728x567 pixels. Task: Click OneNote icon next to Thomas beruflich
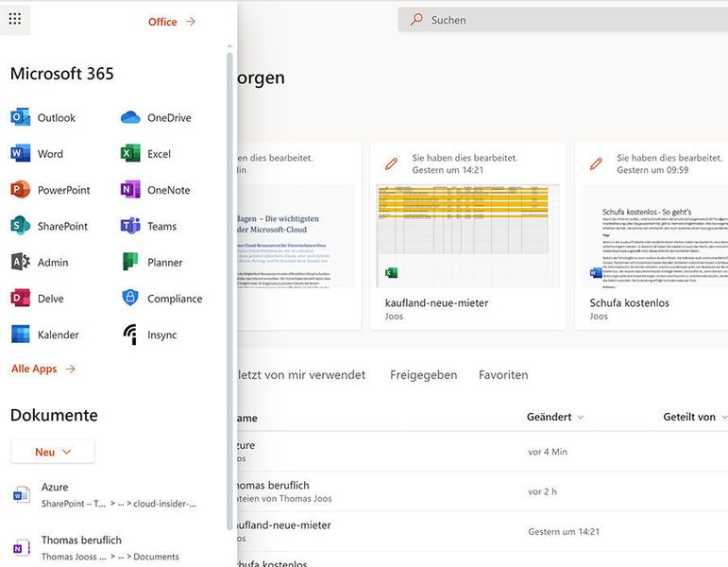pos(21,548)
